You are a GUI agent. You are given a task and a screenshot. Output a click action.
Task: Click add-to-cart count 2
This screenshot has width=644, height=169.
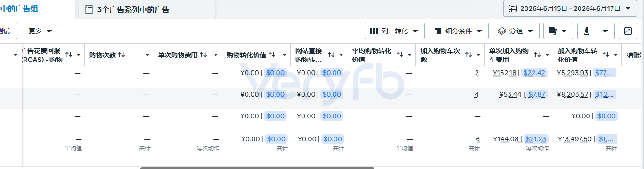[x=477, y=73]
